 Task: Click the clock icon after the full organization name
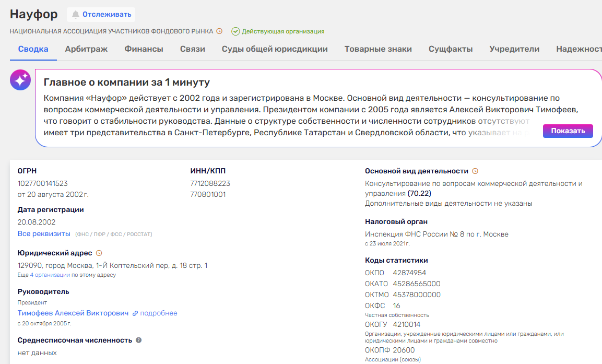[x=219, y=31]
